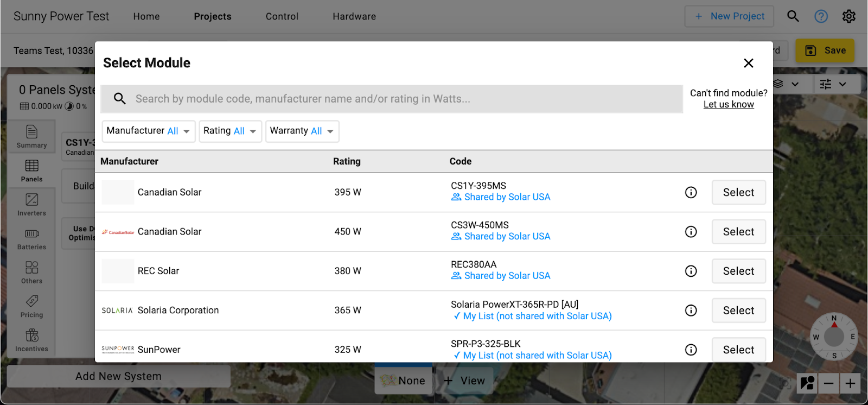Go to the Hardware menu

pos(354,16)
